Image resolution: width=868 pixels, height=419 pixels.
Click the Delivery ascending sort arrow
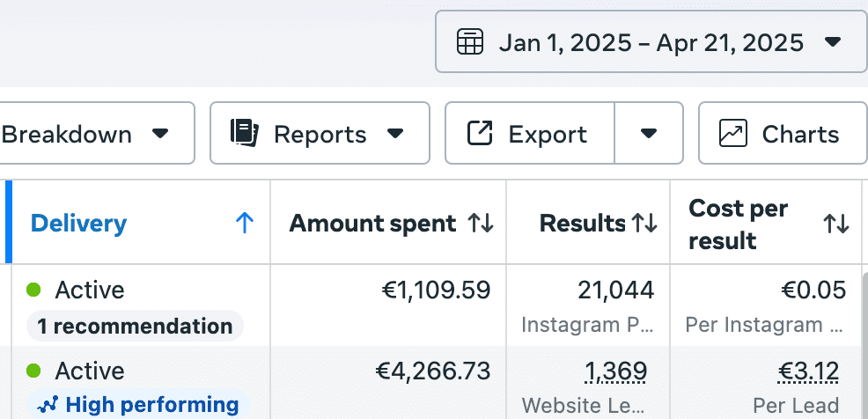(245, 224)
